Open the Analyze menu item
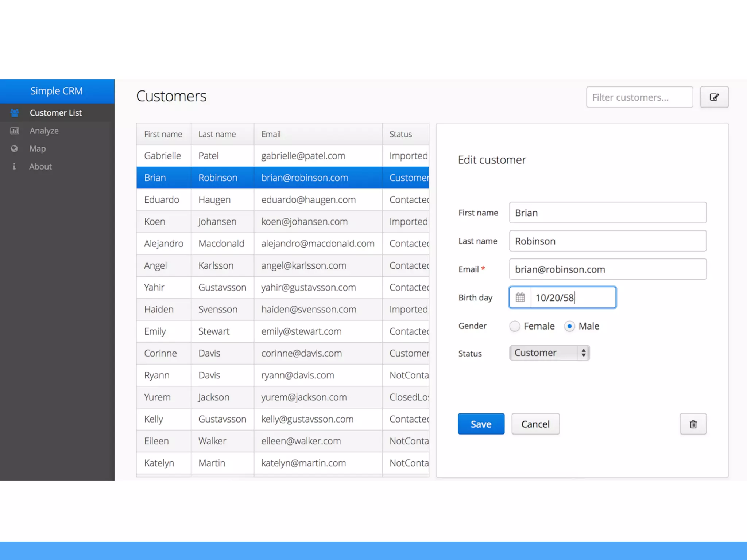This screenshot has width=747, height=560. pyautogui.click(x=44, y=131)
